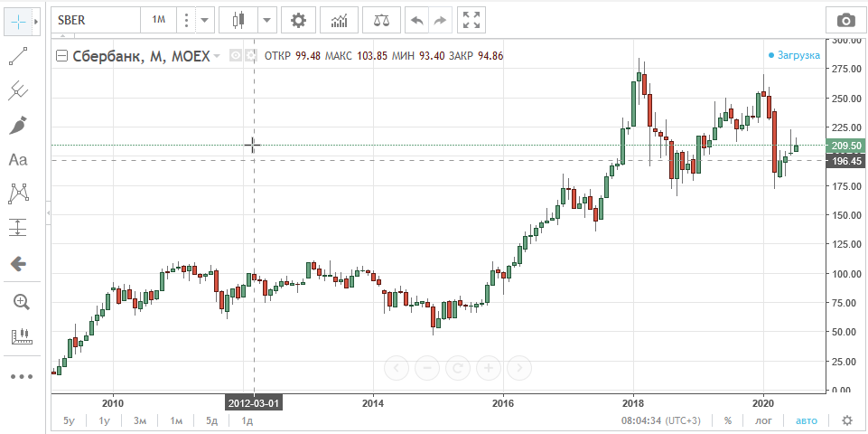Screen dimensions: 868x434
Task: Select the left arrow marker tool
Action: (x=18, y=264)
